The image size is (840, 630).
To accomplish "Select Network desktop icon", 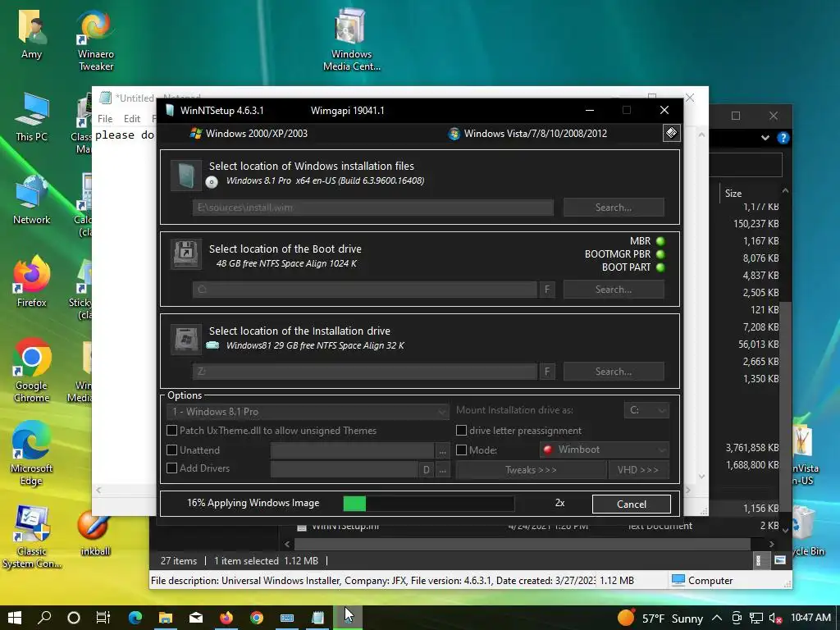I will coord(32,200).
